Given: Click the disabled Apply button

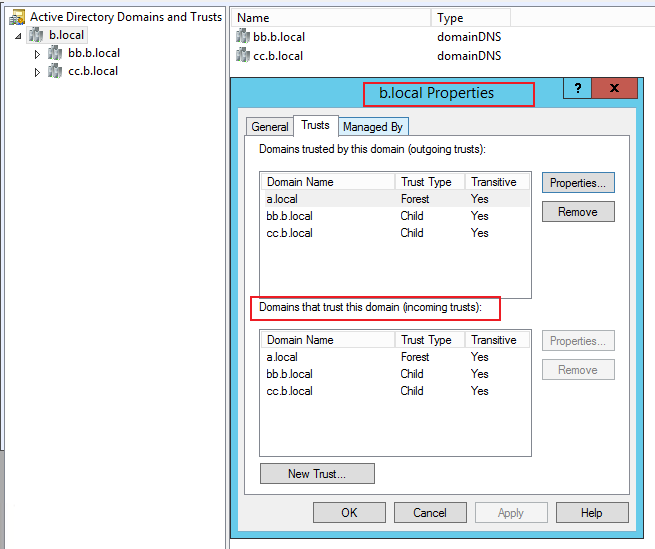Looking at the screenshot, I should coord(511,513).
